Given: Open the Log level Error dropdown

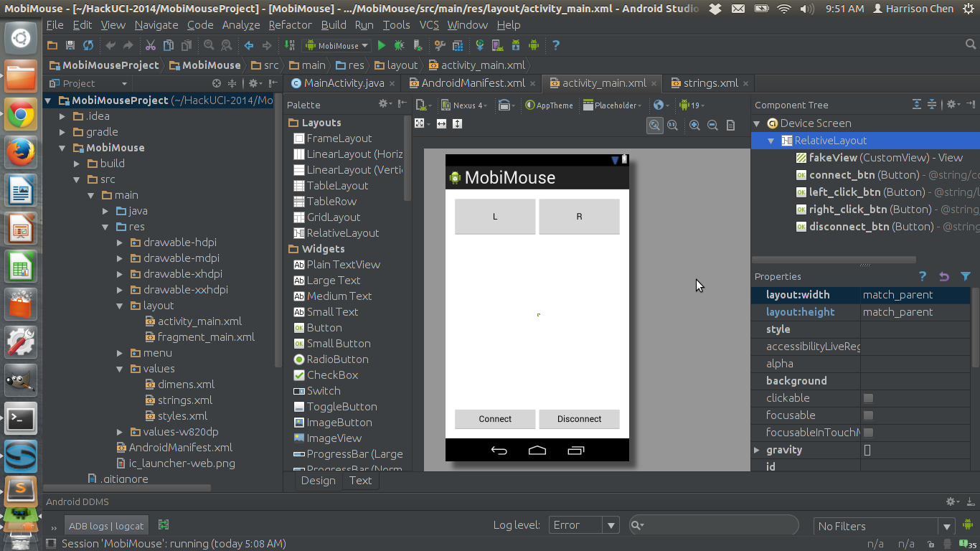Looking at the screenshot, I should click(x=583, y=525).
